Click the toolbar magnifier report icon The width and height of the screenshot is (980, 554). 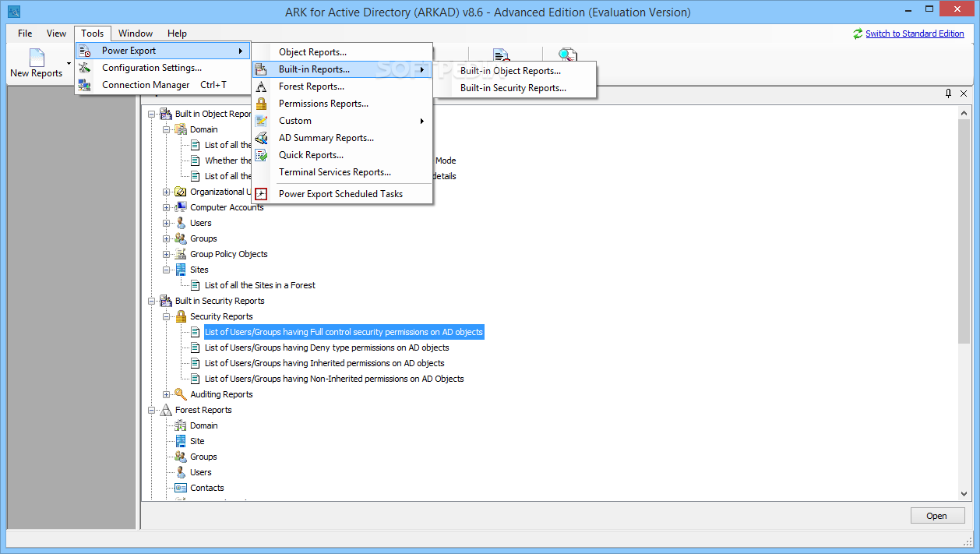coord(568,56)
